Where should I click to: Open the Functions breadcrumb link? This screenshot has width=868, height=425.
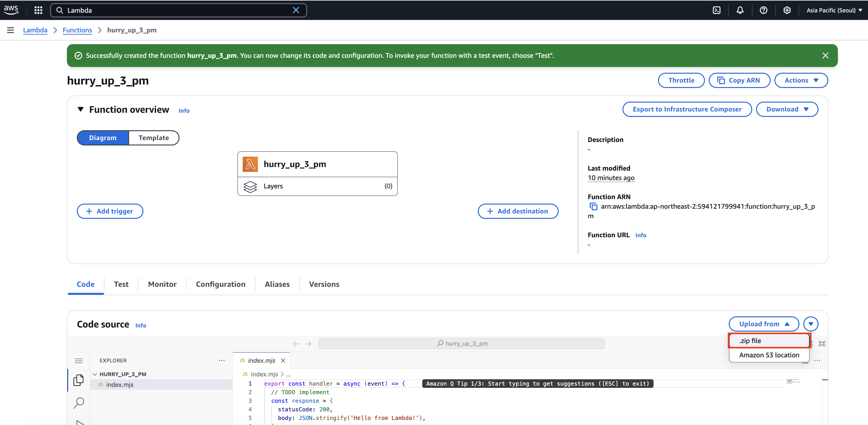[x=77, y=30]
